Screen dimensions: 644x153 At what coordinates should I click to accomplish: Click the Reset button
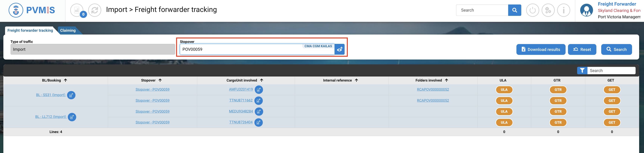point(582,49)
